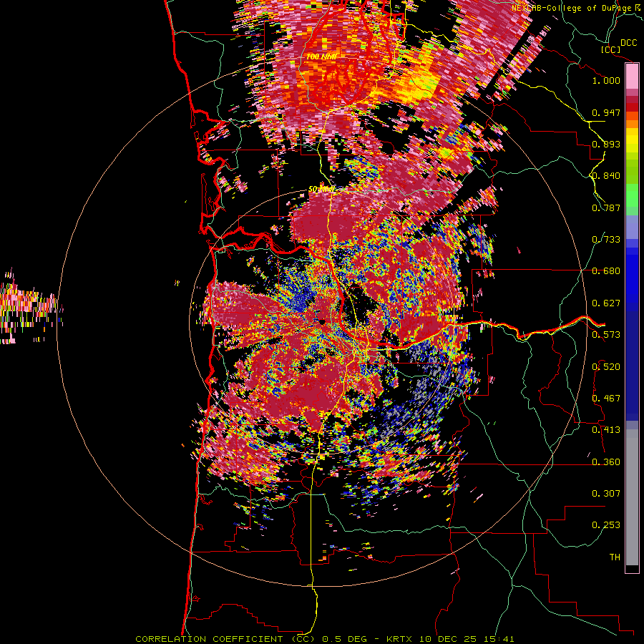The width and height of the screenshot is (644, 644).
Task: Select the 0.627 scale value
Action: (x=606, y=303)
